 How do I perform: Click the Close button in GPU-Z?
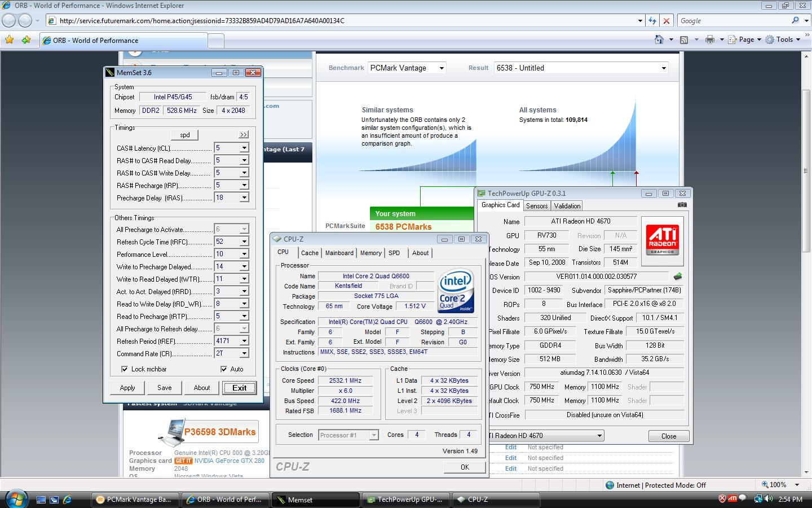pyautogui.click(x=669, y=436)
